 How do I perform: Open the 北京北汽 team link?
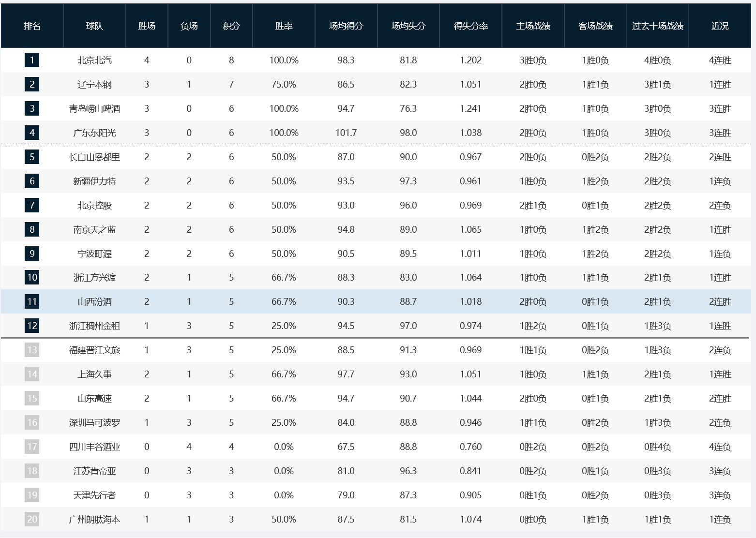click(94, 60)
